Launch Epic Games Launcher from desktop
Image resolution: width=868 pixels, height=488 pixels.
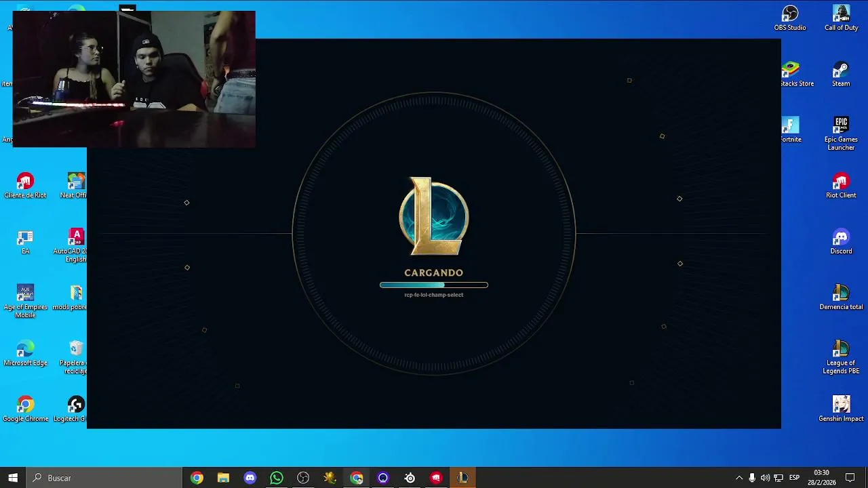click(x=841, y=134)
